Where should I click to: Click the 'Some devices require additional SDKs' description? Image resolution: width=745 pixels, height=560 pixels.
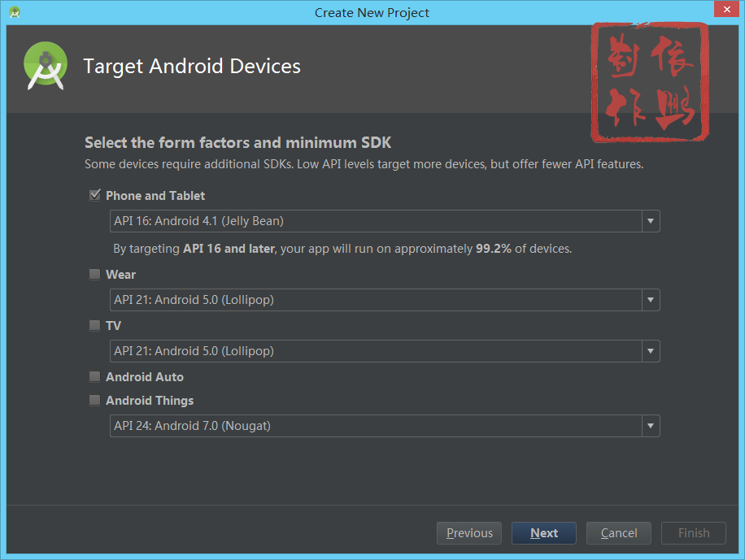point(364,164)
